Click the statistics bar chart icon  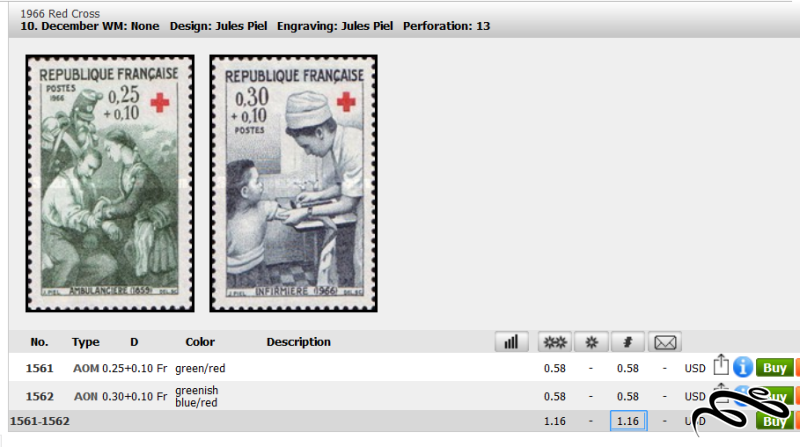coord(511,342)
